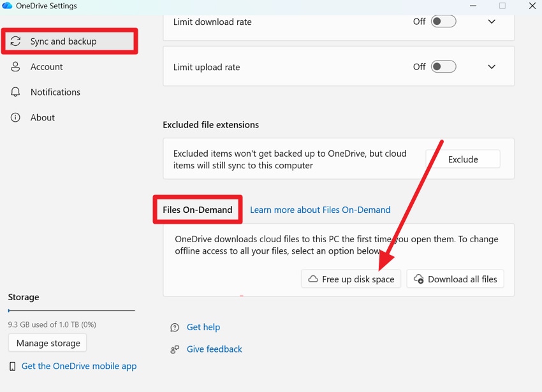This screenshot has height=392, width=542.
Task: Click the download icon on Download all files
Action: (x=419, y=279)
